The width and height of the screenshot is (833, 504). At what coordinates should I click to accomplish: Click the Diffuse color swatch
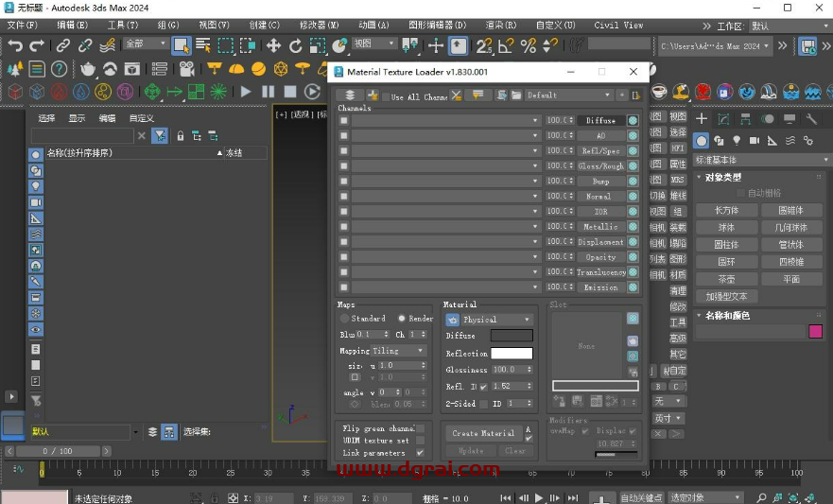click(x=512, y=336)
